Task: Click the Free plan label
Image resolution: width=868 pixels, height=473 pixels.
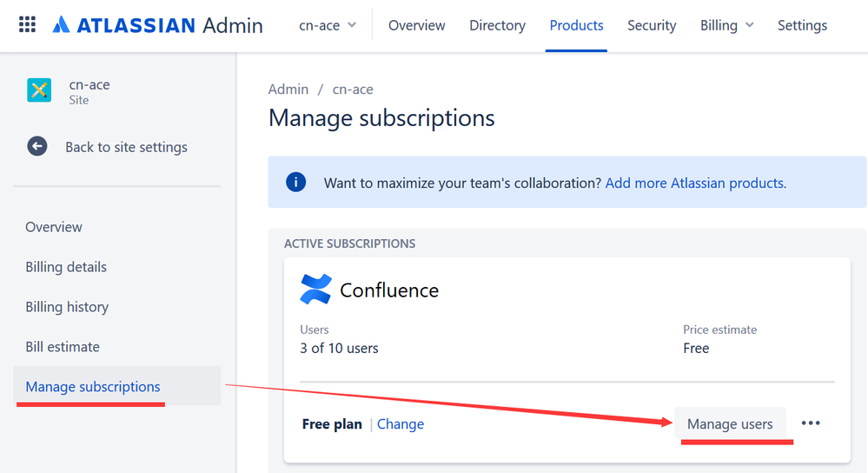Action: tap(332, 423)
